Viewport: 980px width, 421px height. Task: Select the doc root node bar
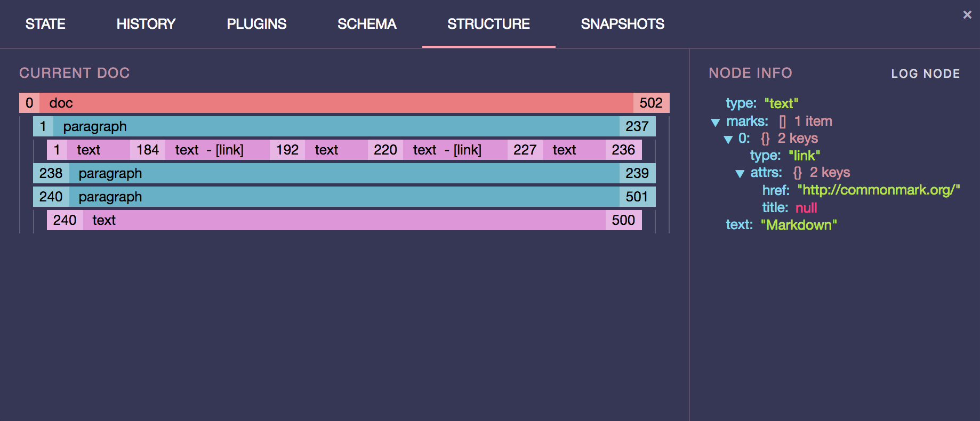pos(344,103)
